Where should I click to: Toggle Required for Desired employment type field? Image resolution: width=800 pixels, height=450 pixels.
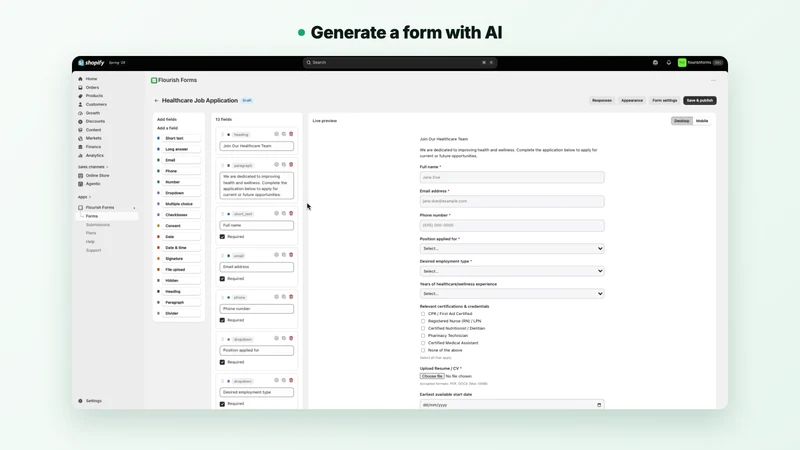click(x=222, y=404)
